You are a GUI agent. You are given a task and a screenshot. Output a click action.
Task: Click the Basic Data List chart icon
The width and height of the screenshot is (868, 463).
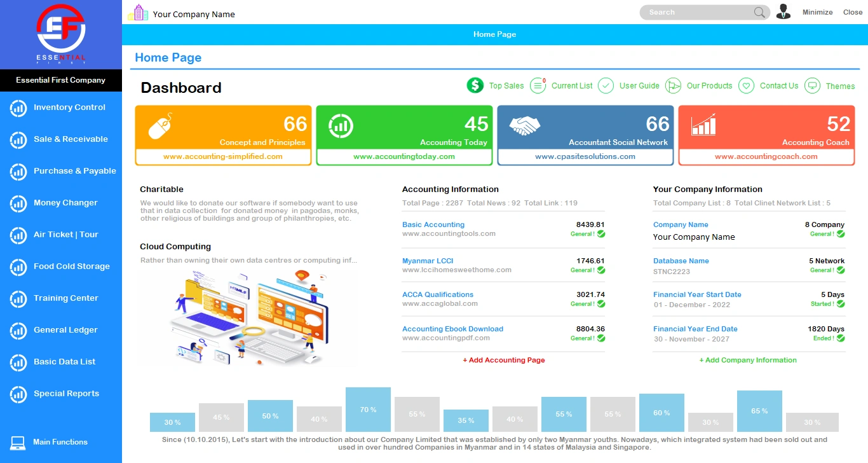[18, 363]
